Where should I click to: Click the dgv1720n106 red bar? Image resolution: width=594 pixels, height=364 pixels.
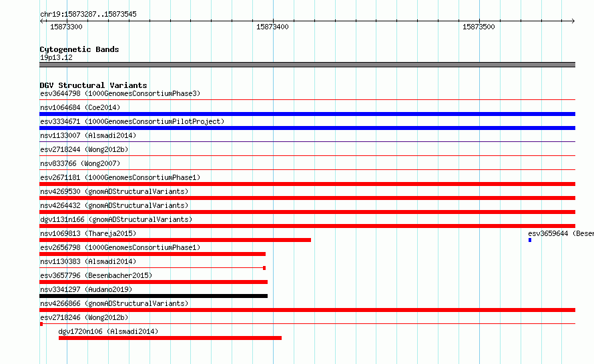point(170,338)
